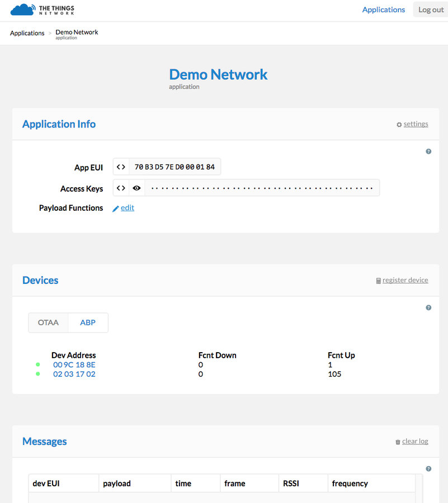Show hidden Access Keys with eye icon
The image size is (448, 503).
pos(136,188)
